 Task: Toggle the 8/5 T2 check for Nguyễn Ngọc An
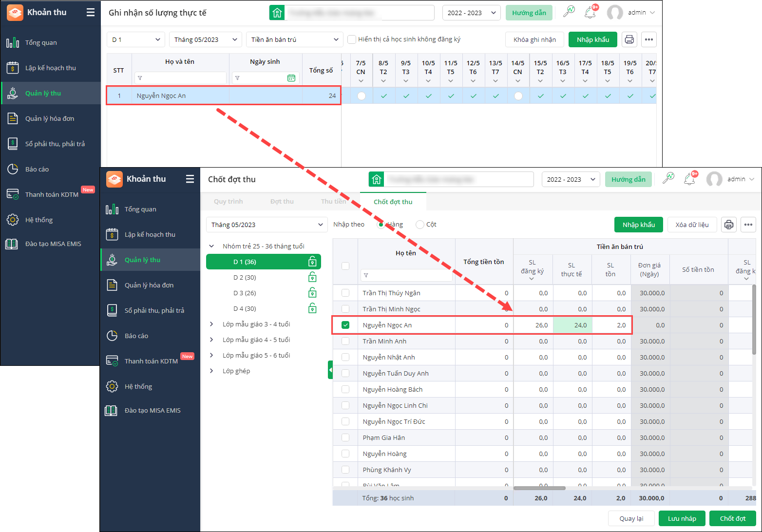(x=384, y=96)
